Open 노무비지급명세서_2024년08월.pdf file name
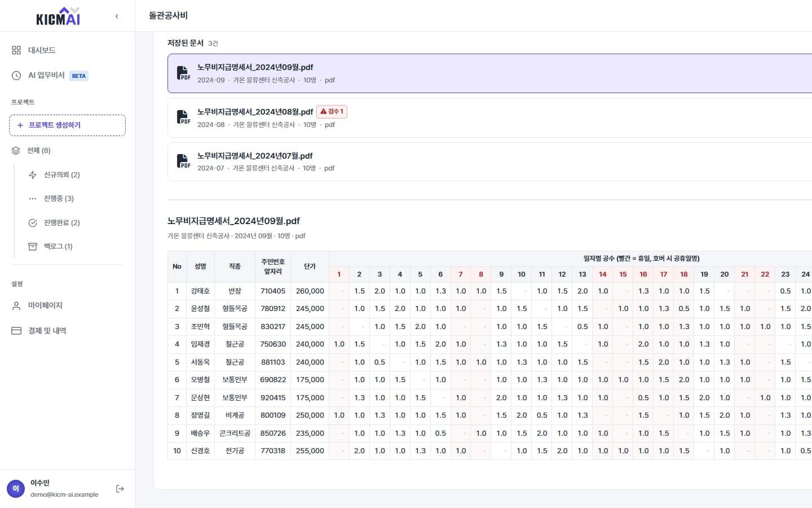 tap(255, 112)
